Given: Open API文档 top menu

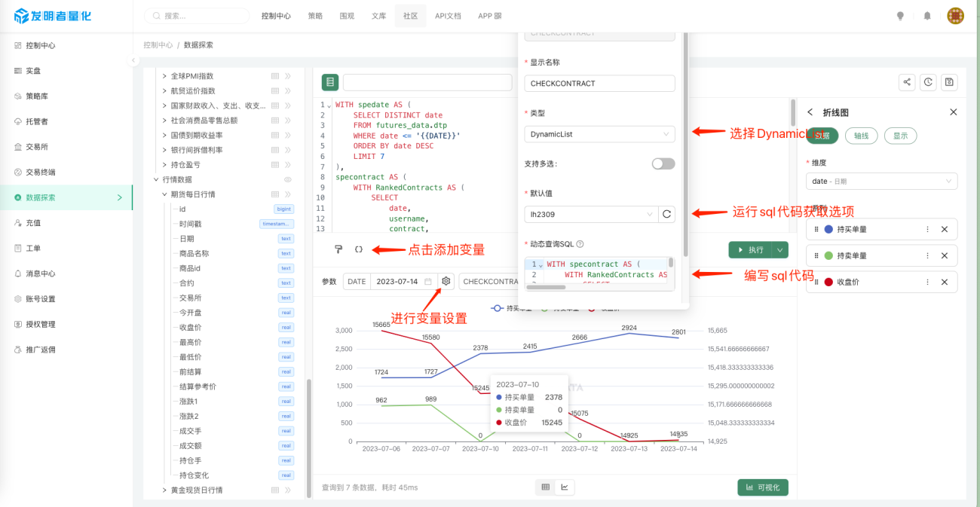Looking at the screenshot, I should coord(448,16).
